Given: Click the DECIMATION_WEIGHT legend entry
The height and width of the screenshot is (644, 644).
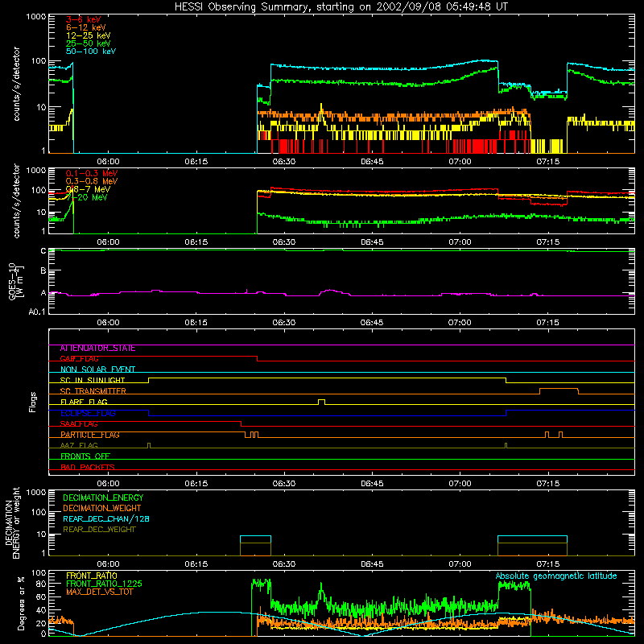Looking at the screenshot, I should coord(102,508).
